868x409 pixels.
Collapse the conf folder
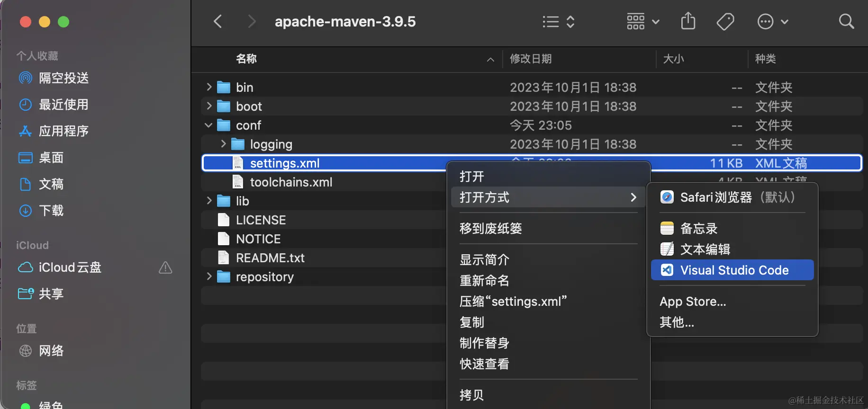(x=208, y=125)
